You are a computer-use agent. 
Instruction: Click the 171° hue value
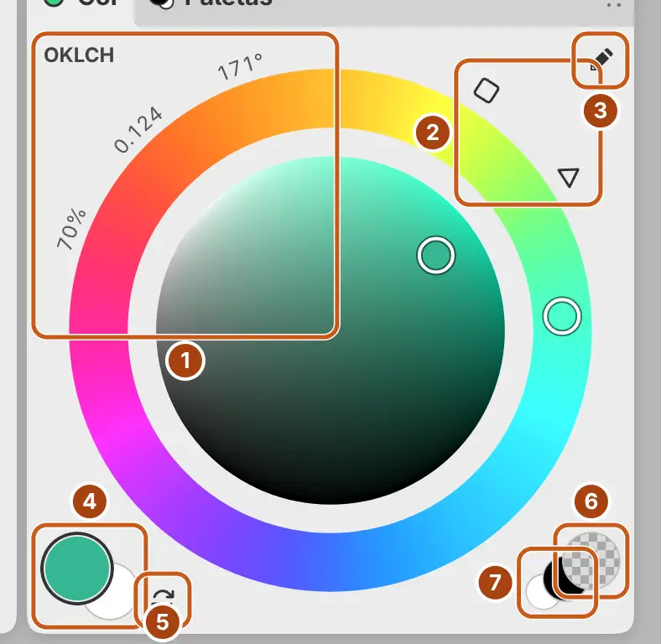coord(240,66)
